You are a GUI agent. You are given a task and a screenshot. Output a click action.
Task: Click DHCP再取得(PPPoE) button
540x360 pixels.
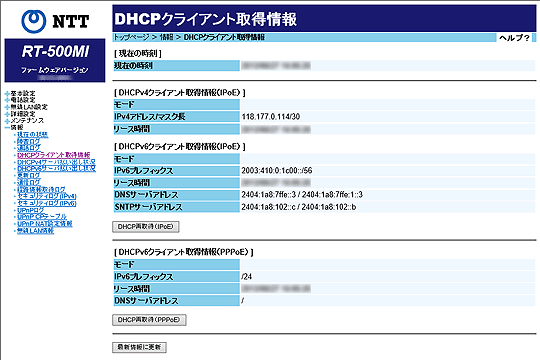149,320
